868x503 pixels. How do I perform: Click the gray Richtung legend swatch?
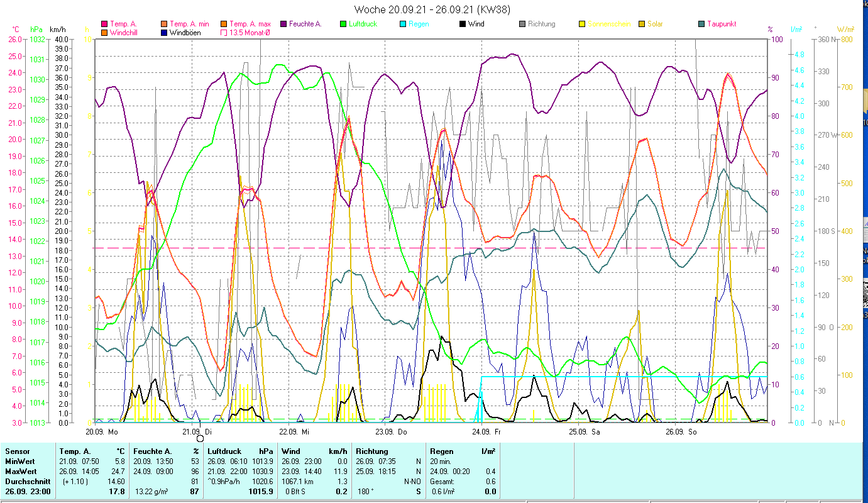tap(522, 24)
